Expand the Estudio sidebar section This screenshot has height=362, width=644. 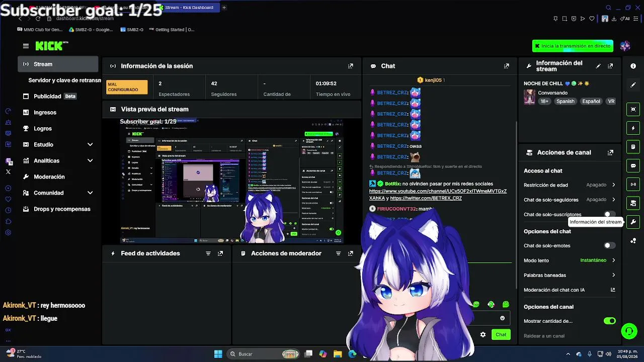click(90, 144)
